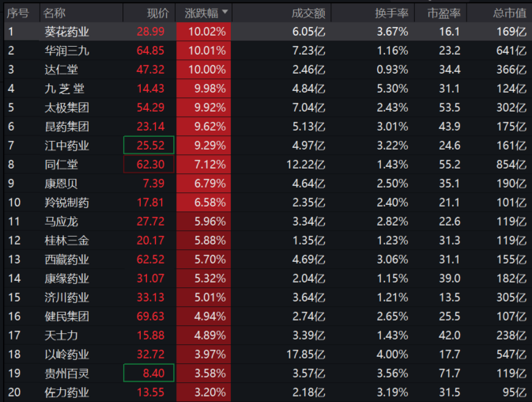The width and height of the screenshot is (532, 402).
Task: Click the 13.5 P/E ratio cell
Action: click(450, 298)
